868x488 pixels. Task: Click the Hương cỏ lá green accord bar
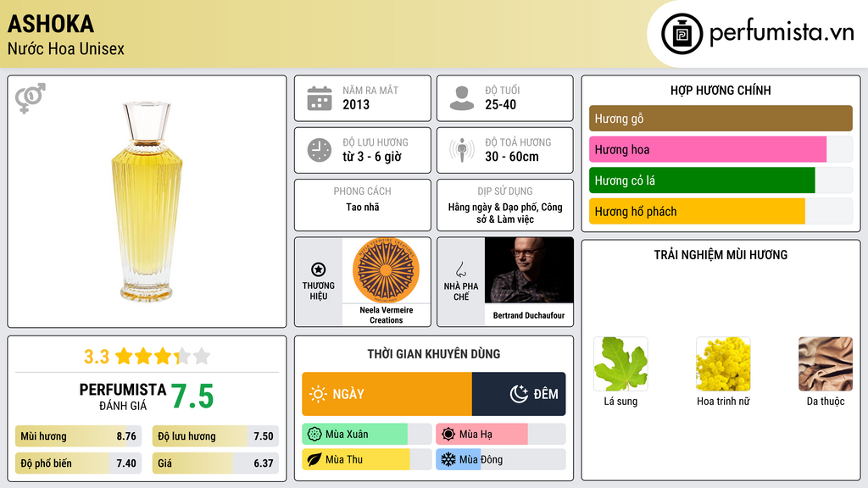[721, 180]
